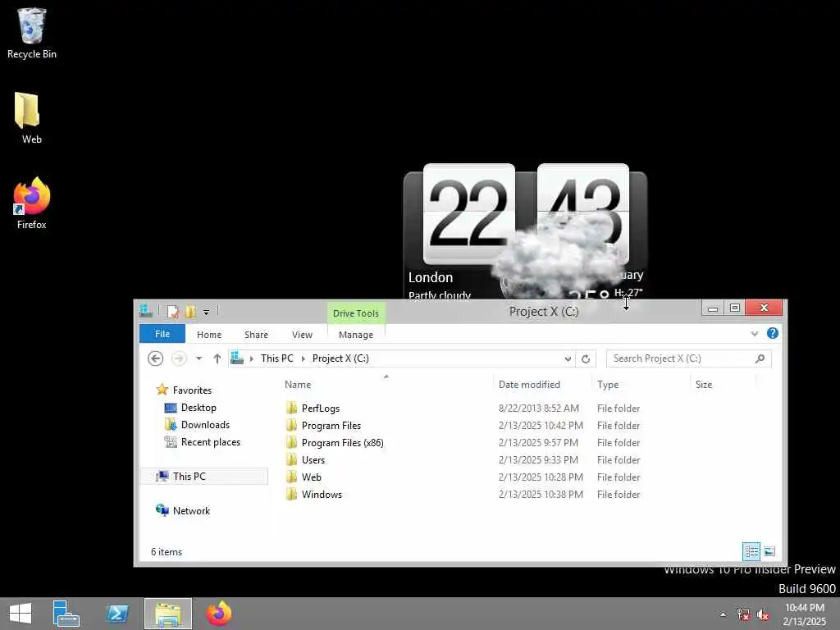Expand the address bar root arrow
This screenshot has width=840, height=630.
(x=252, y=358)
